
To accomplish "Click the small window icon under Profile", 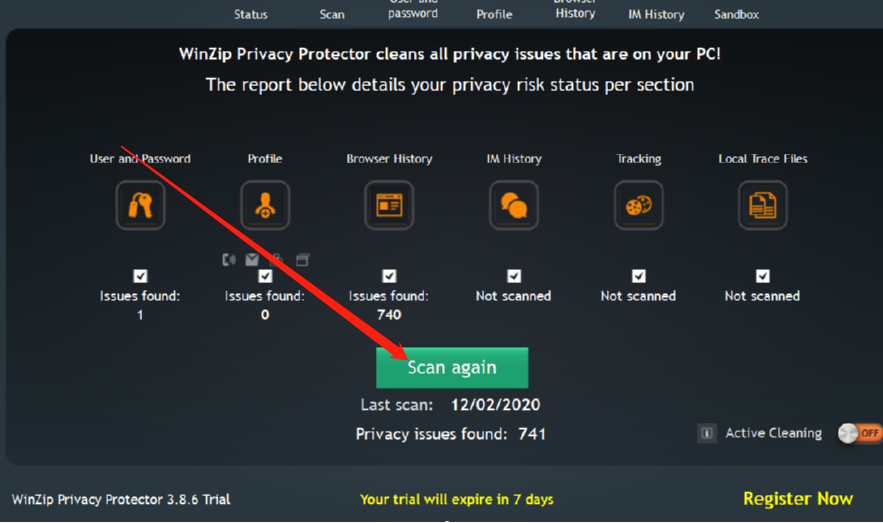I will pos(302,260).
